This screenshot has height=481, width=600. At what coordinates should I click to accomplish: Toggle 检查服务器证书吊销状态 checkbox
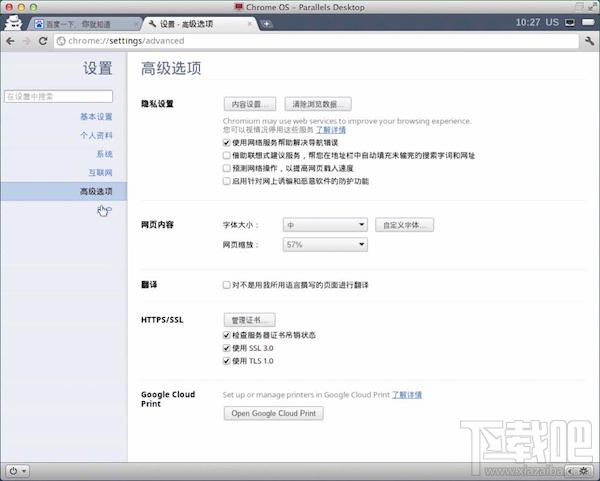[x=227, y=335]
